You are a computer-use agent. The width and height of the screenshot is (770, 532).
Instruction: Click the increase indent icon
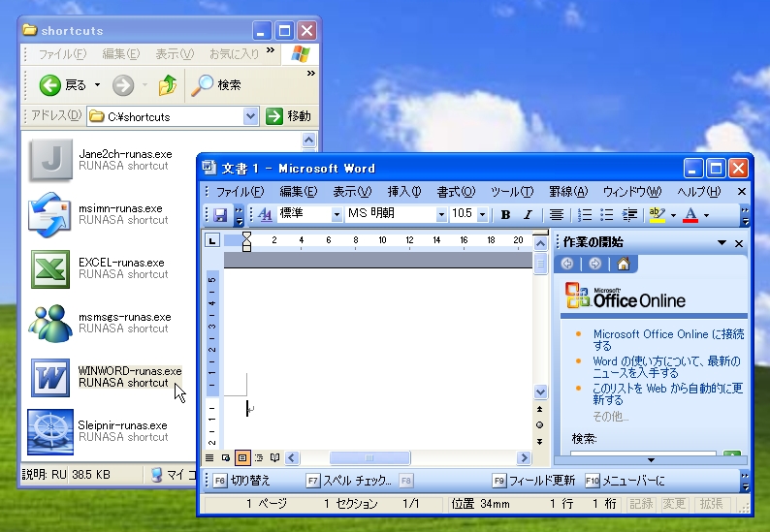click(x=629, y=215)
